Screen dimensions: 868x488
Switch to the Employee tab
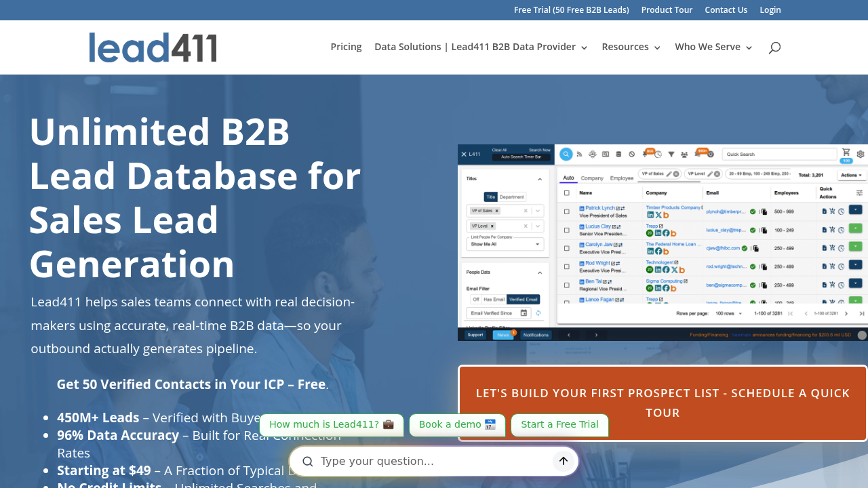coord(622,178)
